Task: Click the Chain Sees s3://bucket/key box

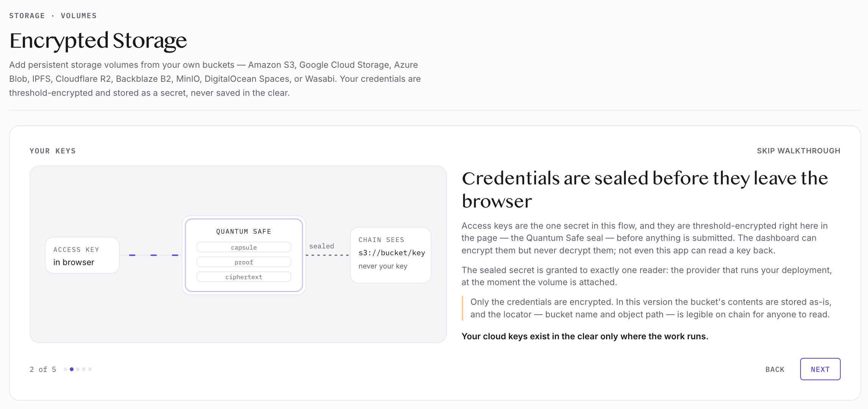Action: click(391, 255)
